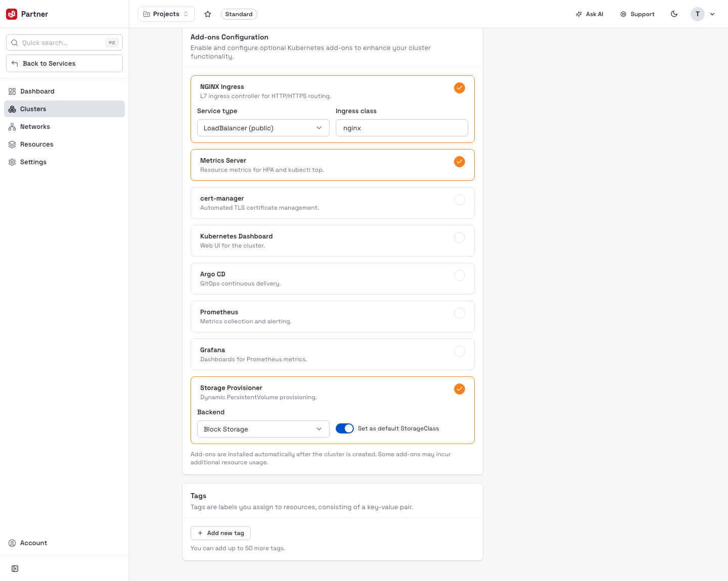
Task: Click the Prometheus card title
Action: point(219,312)
